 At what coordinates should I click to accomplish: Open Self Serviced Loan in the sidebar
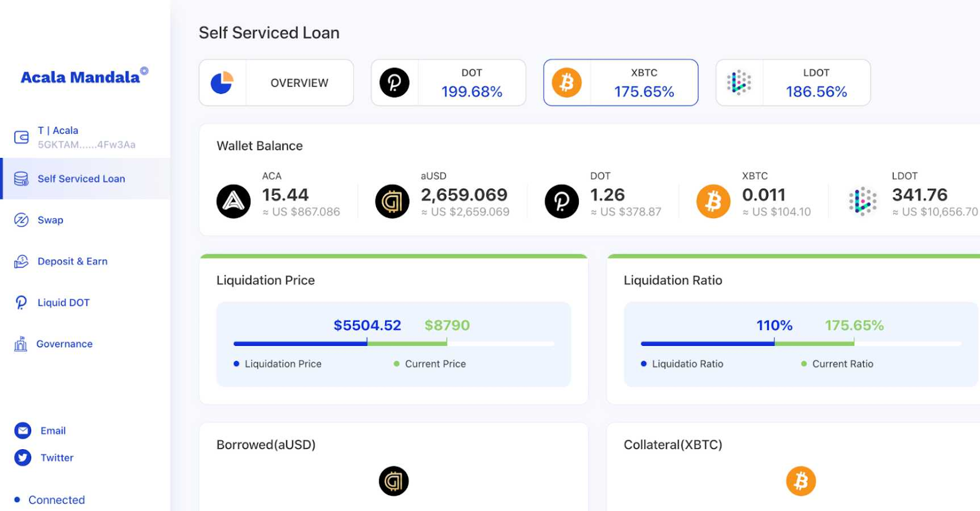[x=86, y=179]
